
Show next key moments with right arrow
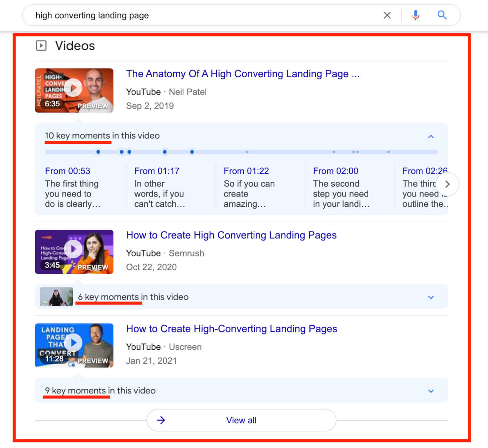tap(447, 184)
